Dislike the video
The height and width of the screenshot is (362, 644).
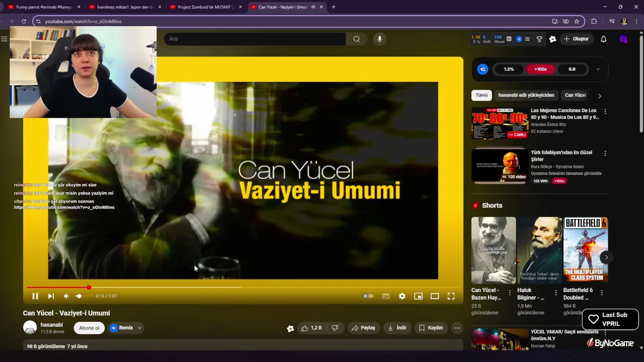tap(335, 328)
